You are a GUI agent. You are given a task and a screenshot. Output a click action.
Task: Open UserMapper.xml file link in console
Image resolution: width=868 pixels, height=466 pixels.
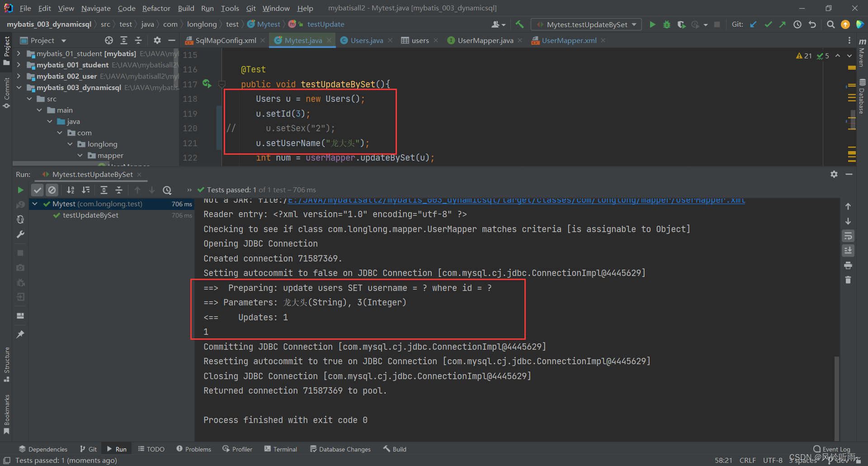click(x=516, y=200)
